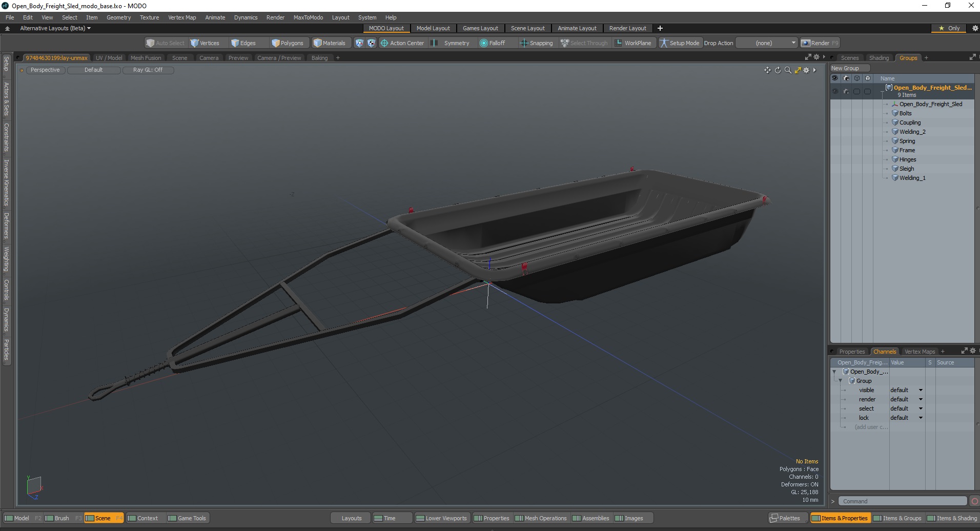Screen dimensions: 980x531
Task: Open the Geometry menu
Action: click(x=118, y=17)
